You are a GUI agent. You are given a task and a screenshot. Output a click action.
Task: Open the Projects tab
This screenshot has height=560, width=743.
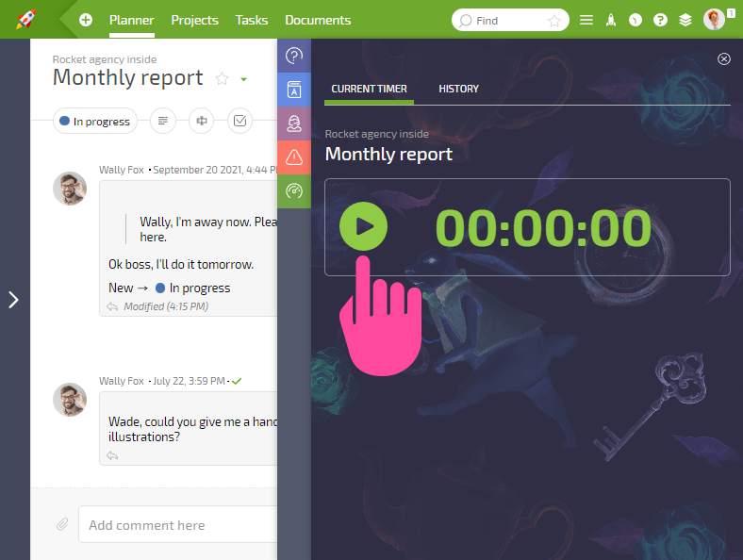point(195,21)
